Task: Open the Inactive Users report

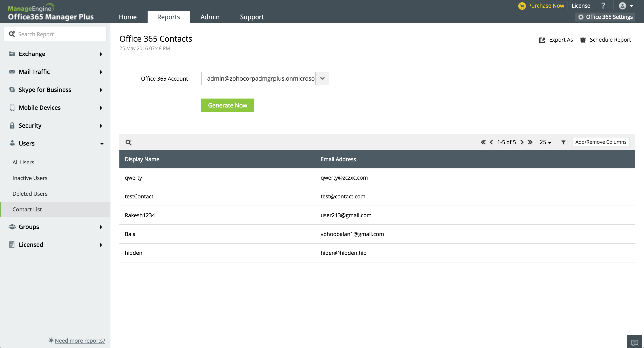Action: click(30, 178)
